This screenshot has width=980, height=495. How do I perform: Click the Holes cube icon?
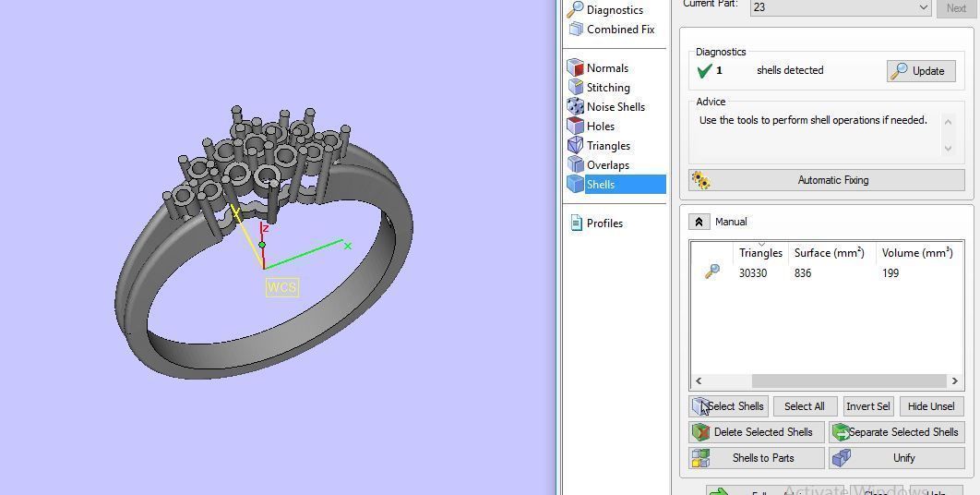pos(575,126)
